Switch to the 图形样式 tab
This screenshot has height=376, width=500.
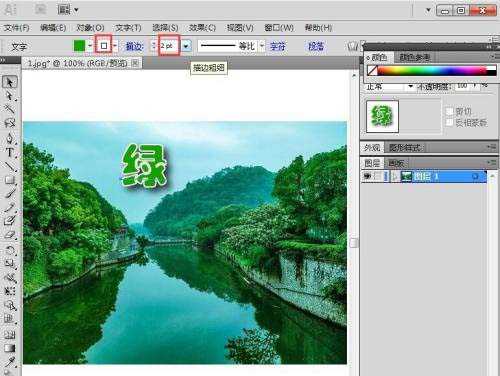(405, 147)
